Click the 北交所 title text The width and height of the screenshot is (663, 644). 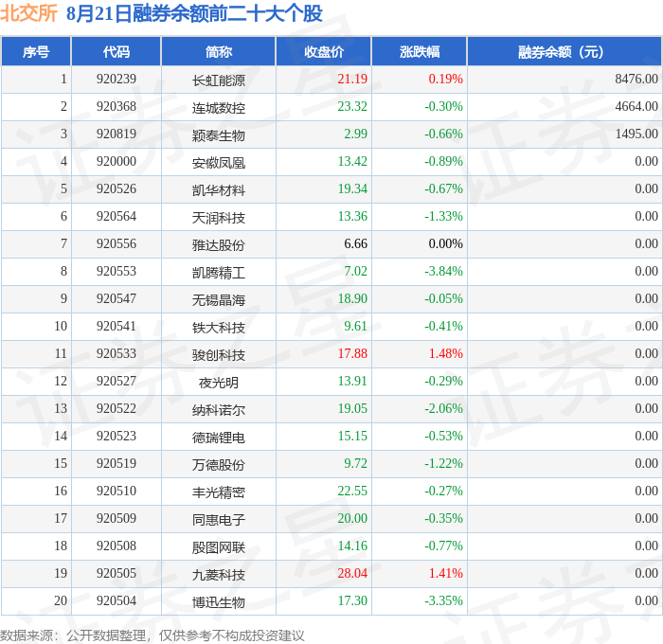[28, 12]
